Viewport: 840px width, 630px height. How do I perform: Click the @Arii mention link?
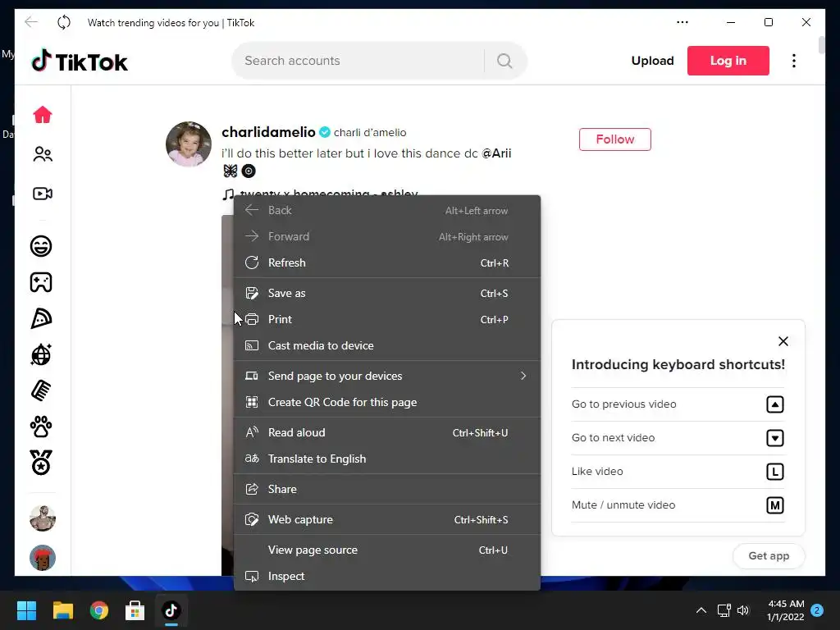point(496,153)
